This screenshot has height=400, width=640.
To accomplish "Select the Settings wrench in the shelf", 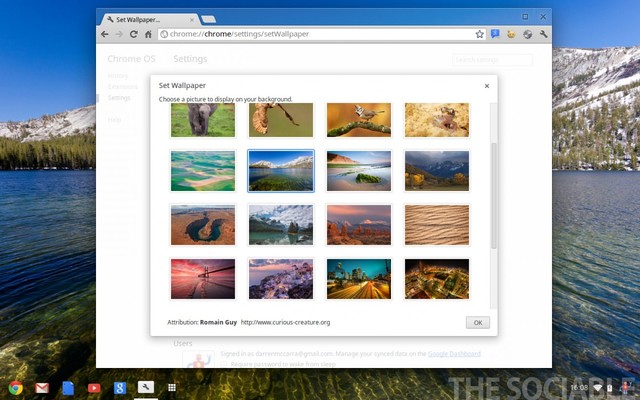I will (146, 387).
